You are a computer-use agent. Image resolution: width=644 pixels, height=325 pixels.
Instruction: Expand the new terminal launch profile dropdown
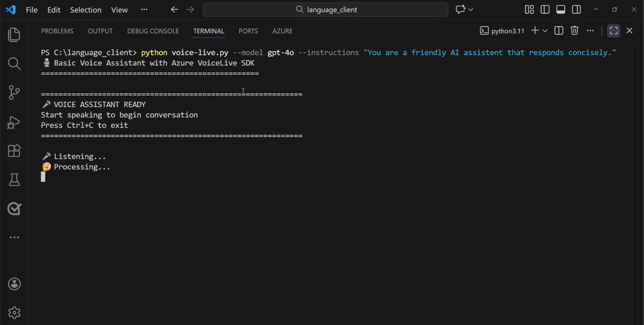pyautogui.click(x=545, y=31)
